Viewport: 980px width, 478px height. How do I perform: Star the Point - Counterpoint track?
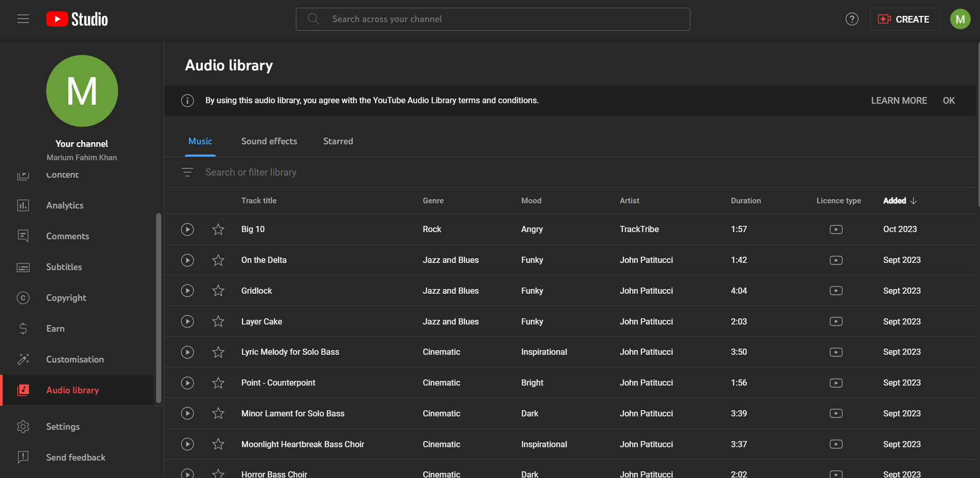click(x=218, y=383)
